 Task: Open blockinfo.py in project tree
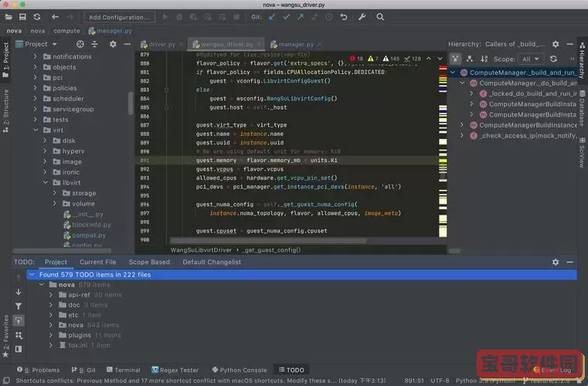coord(87,225)
